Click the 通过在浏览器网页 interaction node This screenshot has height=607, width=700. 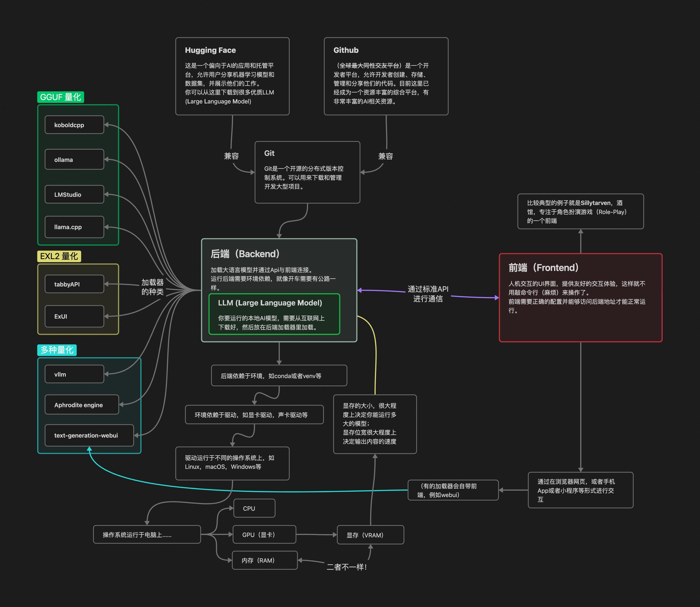pyautogui.click(x=581, y=490)
